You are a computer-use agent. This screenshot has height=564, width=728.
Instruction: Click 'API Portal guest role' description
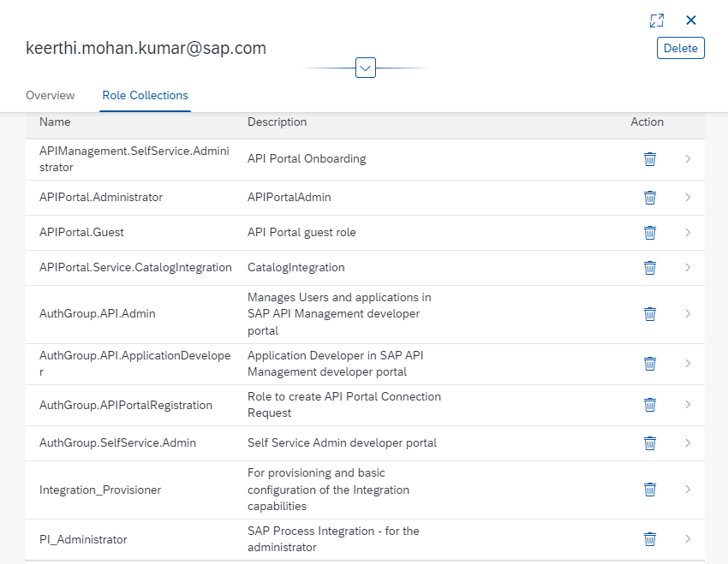[x=301, y=233]
